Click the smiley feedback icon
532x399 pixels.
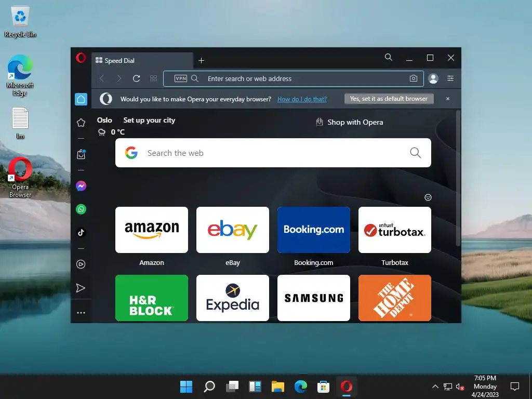[x=428, y=197]
